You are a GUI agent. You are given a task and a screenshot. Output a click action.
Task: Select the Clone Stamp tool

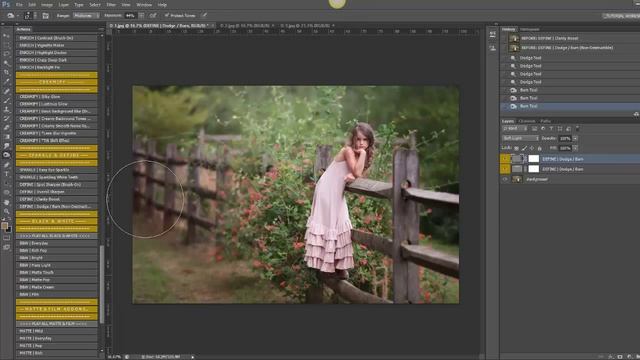point(7,109)
